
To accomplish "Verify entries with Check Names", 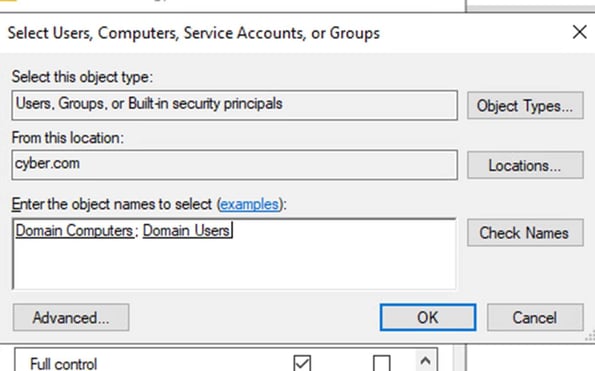I will (x=525, y=233).
